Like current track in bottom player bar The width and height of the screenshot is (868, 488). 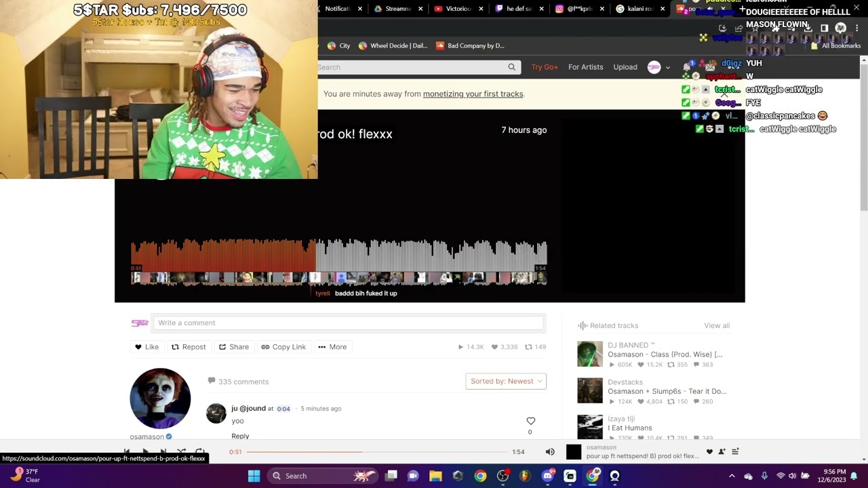pyautogui.click(x=709, y=452)
